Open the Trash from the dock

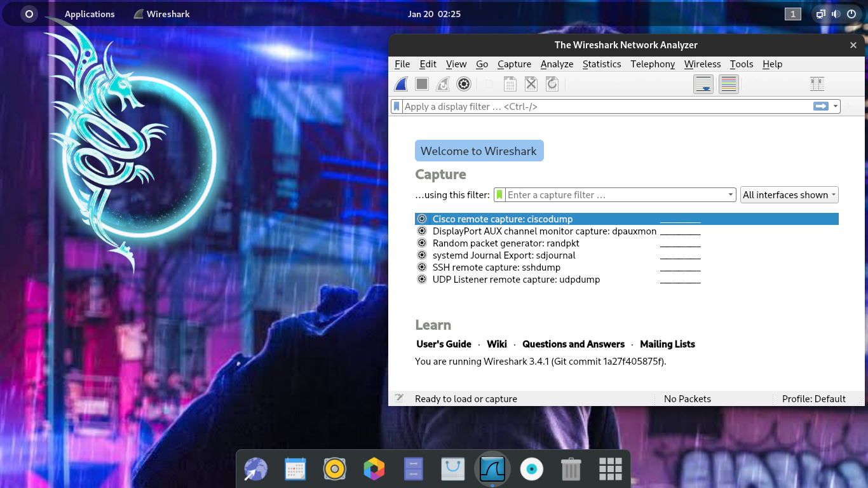point(571,470)
